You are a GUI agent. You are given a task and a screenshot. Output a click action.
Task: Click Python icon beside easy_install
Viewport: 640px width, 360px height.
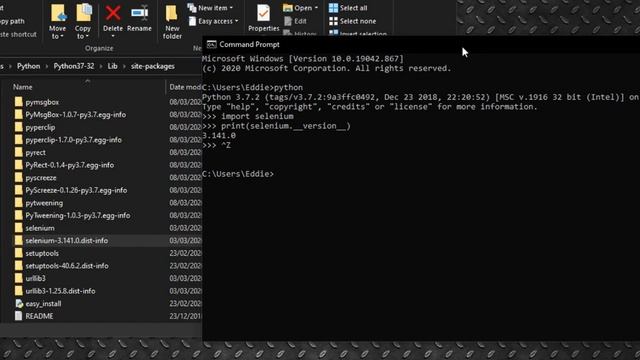click(19, 304)
